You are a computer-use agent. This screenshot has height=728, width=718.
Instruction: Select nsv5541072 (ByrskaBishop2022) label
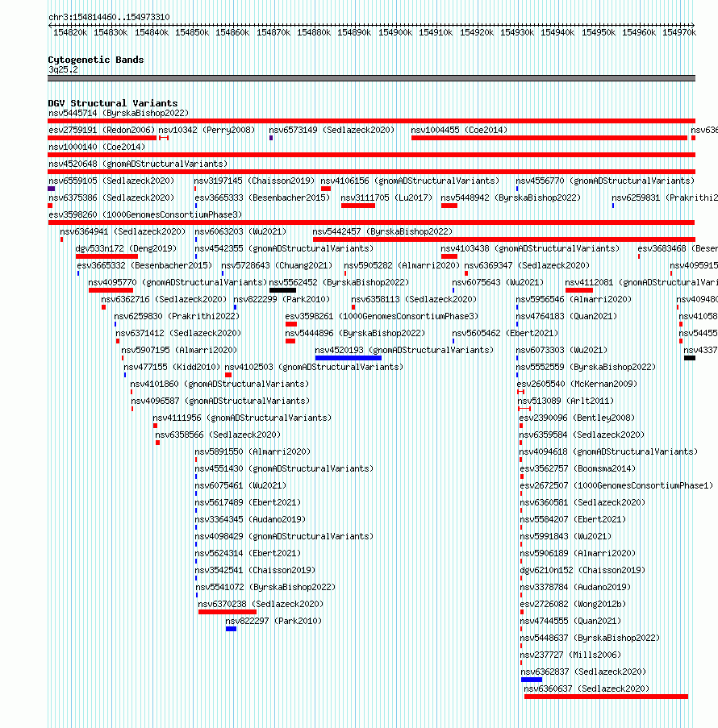click(265, 588)
